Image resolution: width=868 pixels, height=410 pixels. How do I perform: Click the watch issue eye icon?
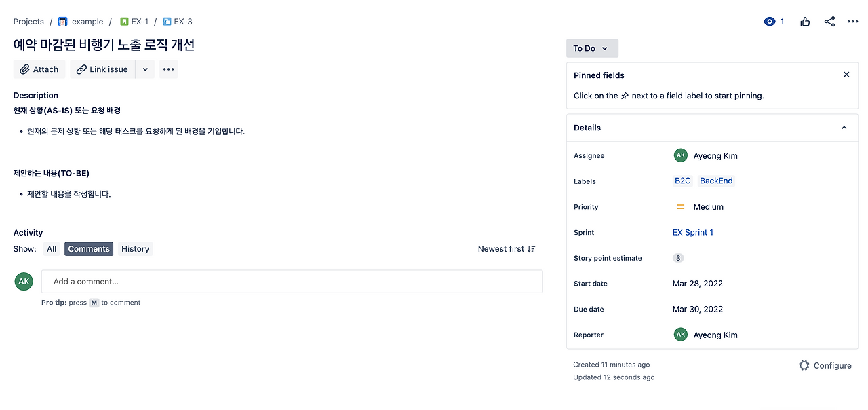pyautogui.click(x=770, y=22)
